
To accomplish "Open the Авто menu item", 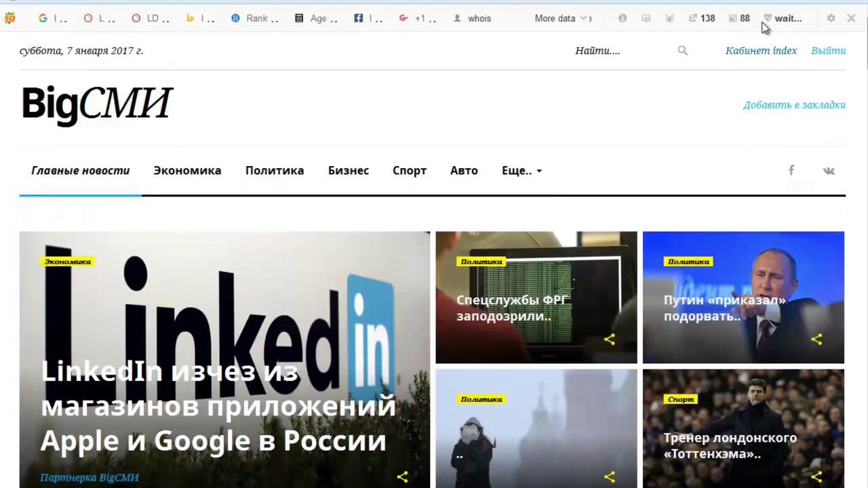I will 464,171.
